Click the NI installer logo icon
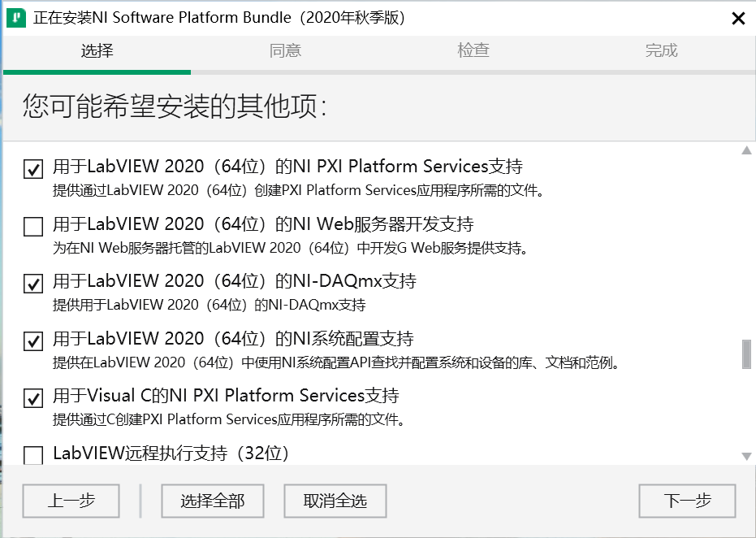 (x=16, y=18)
